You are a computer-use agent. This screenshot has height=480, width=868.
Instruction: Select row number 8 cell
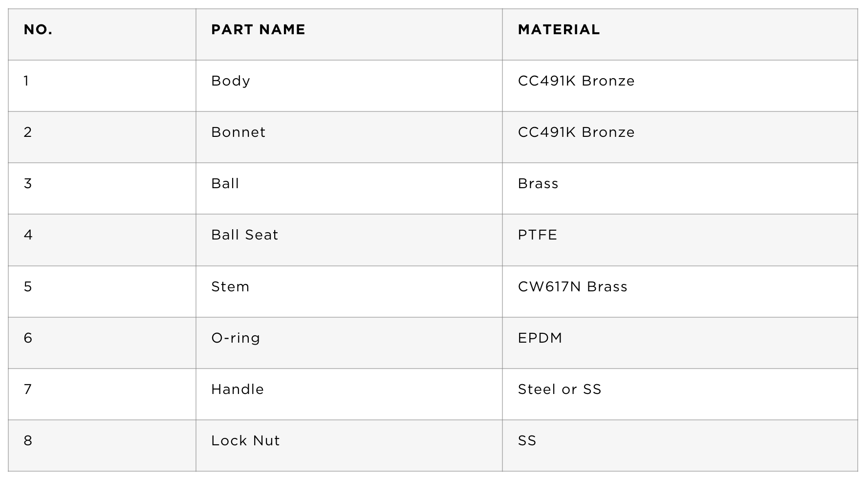click(x=102, y=446)
